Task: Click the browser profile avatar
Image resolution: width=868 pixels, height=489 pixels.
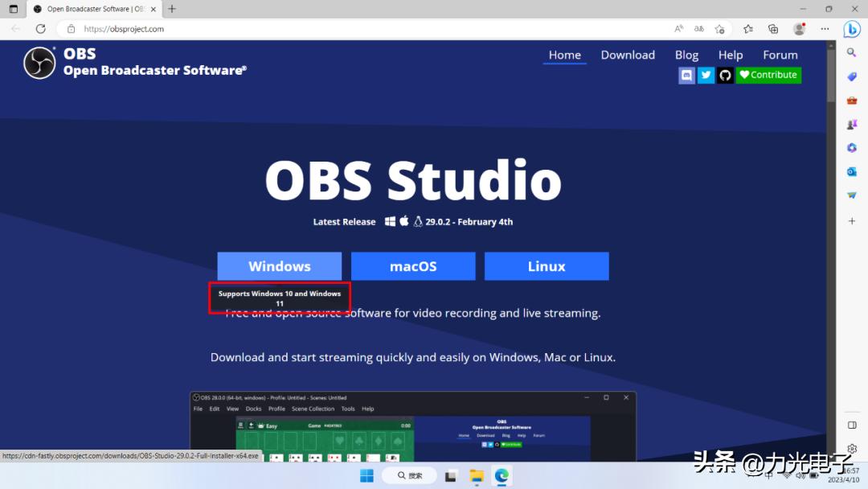Action: [x=799, y=29]
